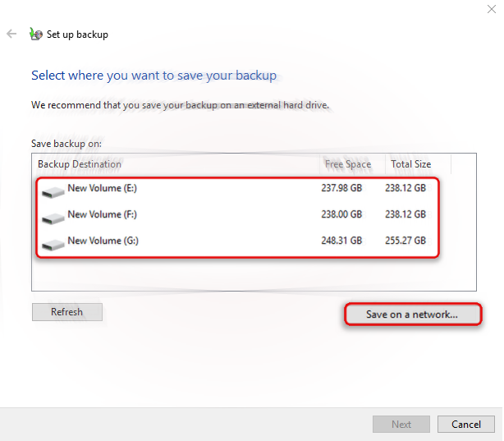The height and width of the screenshot is (441, 504).
Task: Click the drive icon for New Volume (G:)
Action: (53, 244)
